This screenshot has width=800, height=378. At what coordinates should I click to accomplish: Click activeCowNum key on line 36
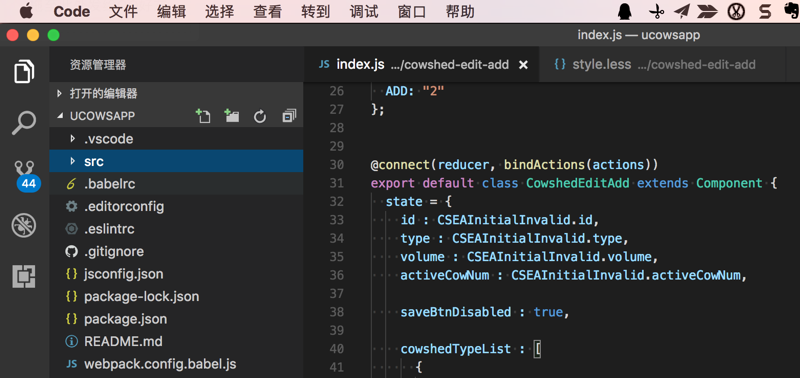point(444,275)
